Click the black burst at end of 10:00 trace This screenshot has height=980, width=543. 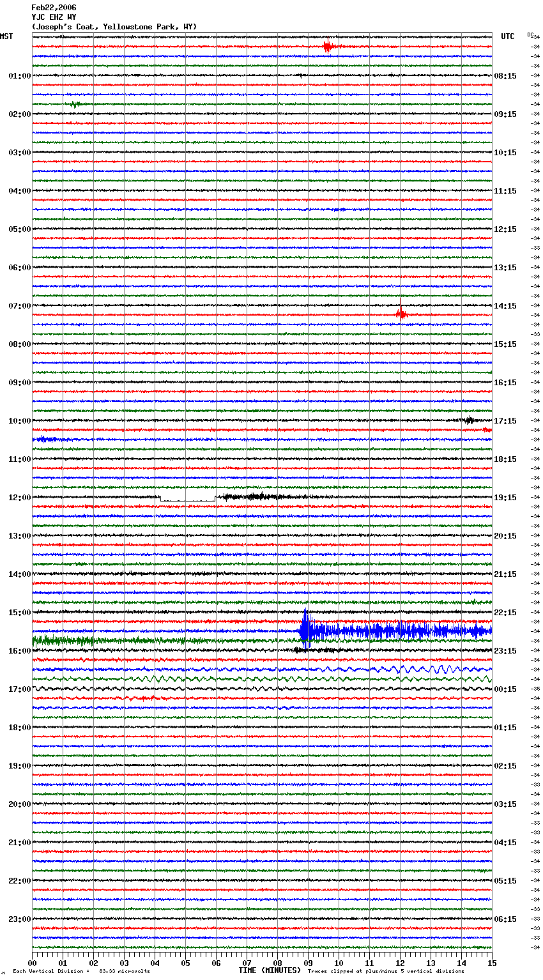click(x=469, y=420)
